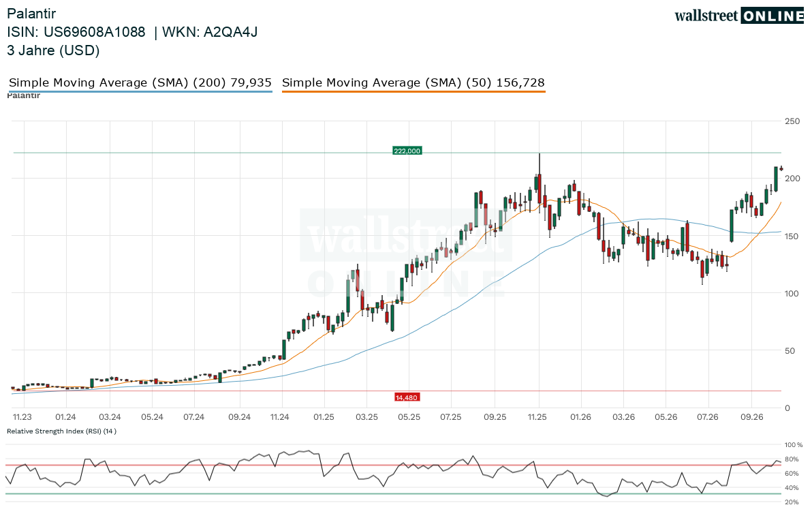Screen dimensions: 812x520
Task: Click the green 222,000 high price marker
Action: click(x=407, y=151)
